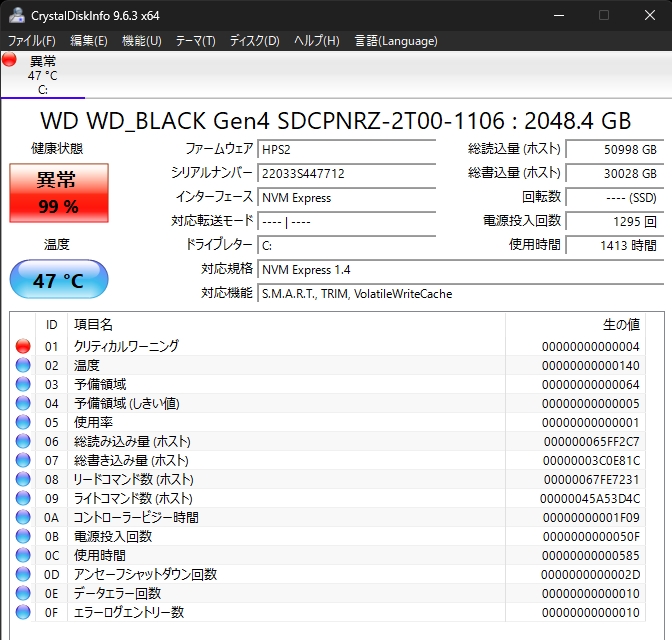This screenshot has height=640, width=672.
Task: Click raw value 00000065FF2C7
Action: (x=591, y=442)
